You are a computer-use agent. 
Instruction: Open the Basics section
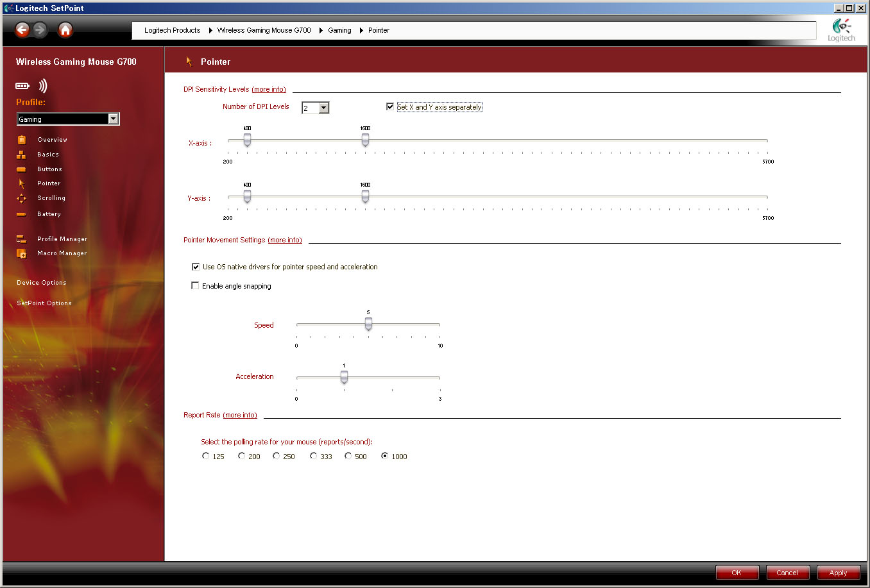click(48, 155)
